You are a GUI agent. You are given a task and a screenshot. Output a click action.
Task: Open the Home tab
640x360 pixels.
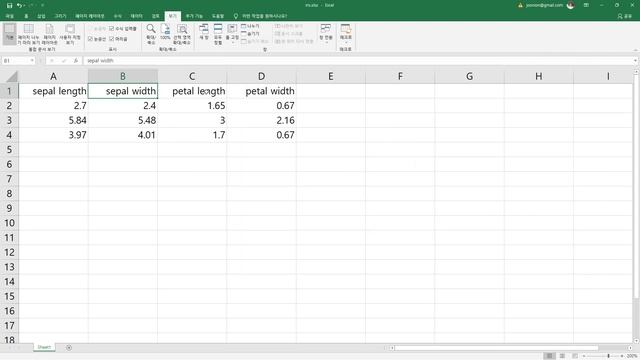pyautogui.click(x=26, y=16)
